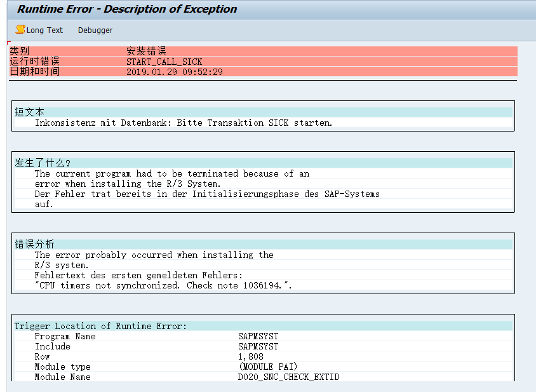
Task: Click the Row value 1,808
Action: click(x=250, y=356)
